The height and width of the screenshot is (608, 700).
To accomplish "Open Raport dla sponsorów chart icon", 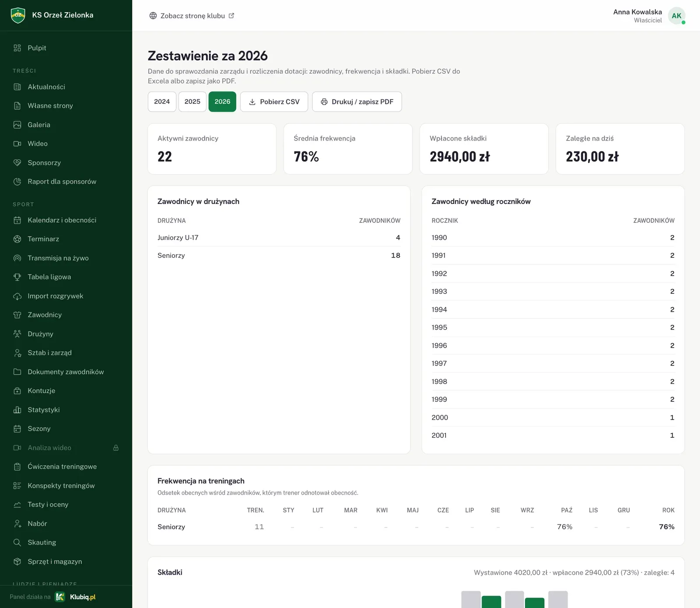I will click(x=17, y=182).
